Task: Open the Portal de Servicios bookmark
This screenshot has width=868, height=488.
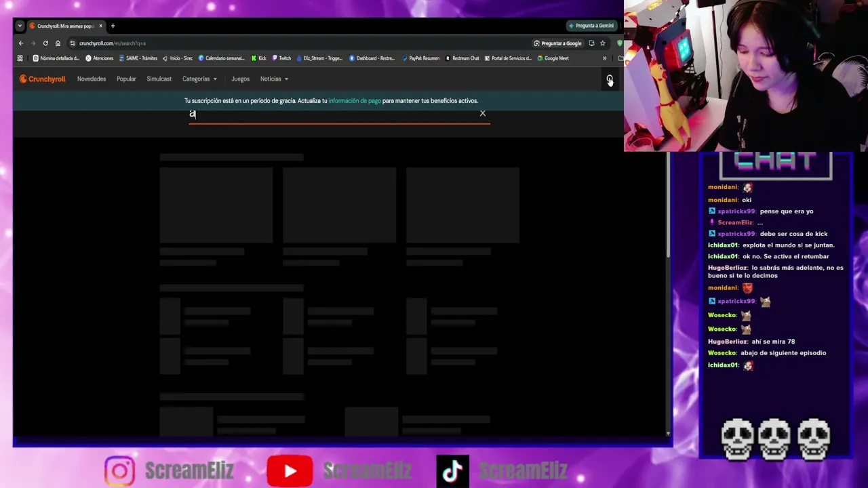Action: coord(508,58)
